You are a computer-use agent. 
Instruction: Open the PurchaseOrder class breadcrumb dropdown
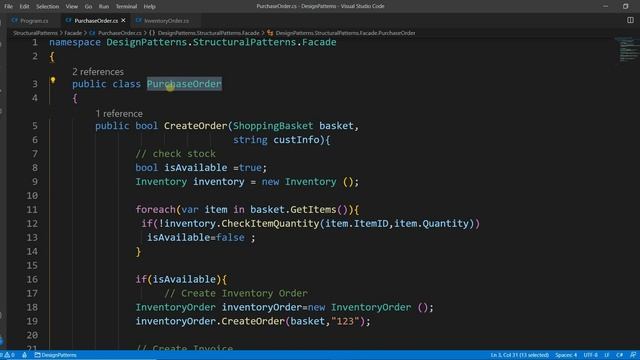pyautogui.click(x=345, y=33)
